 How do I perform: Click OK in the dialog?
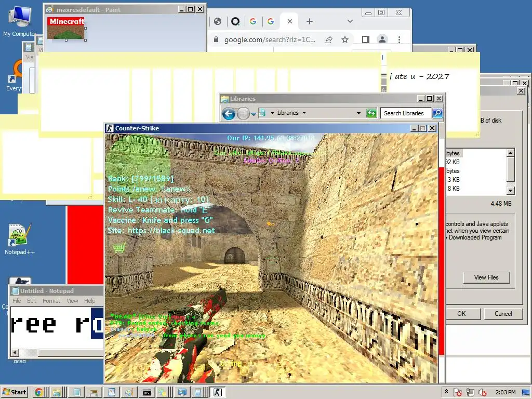point(461,314)
